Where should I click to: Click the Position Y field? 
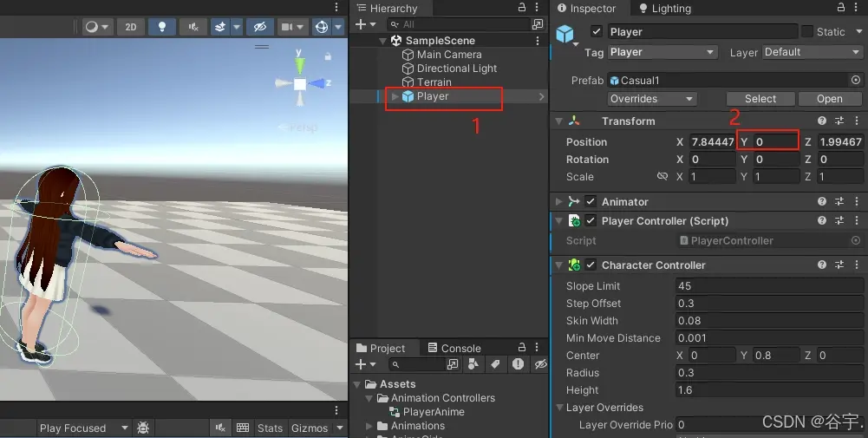pos(775,141)
